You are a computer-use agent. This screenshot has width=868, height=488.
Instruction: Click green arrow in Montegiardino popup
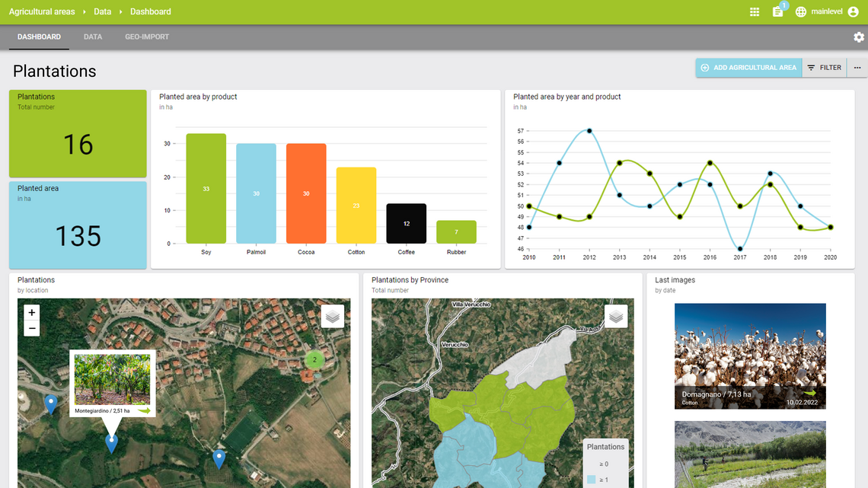point(143,411)
